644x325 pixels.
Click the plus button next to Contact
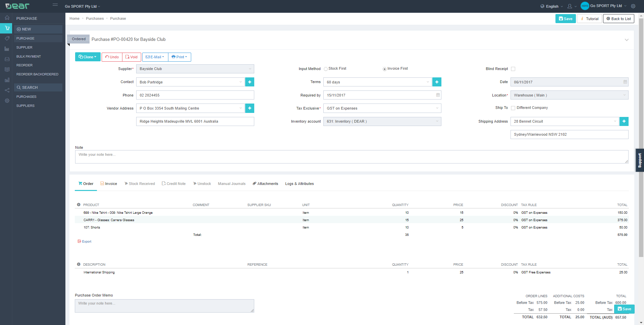coord(250,82)
